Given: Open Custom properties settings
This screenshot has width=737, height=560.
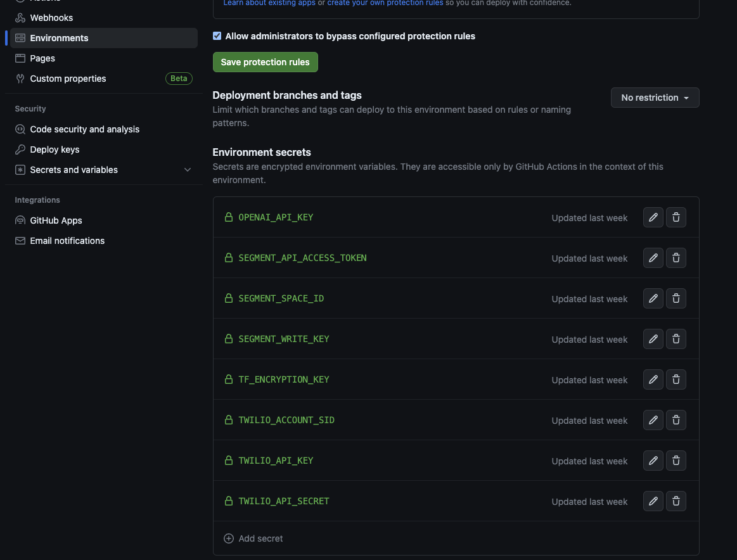Looking at the screenshot, I should pos(68,79).
